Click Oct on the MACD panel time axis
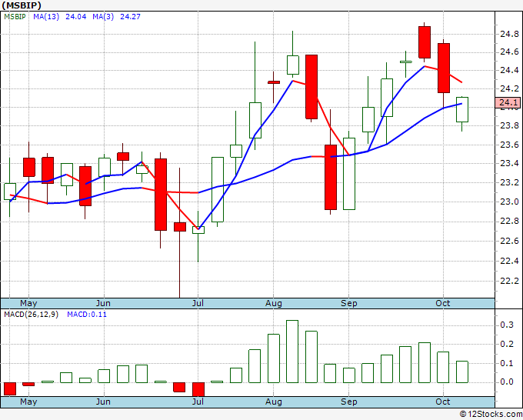The height and width of the screenshot is (420, 523). coord(442,402)
